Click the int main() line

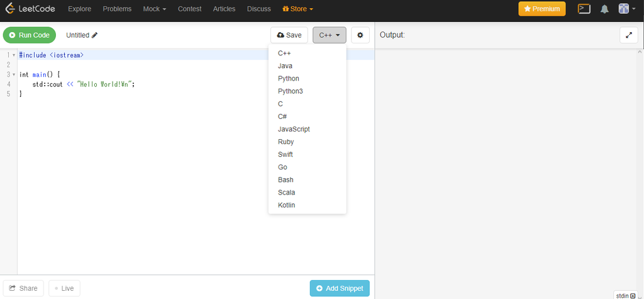[40, 74]
